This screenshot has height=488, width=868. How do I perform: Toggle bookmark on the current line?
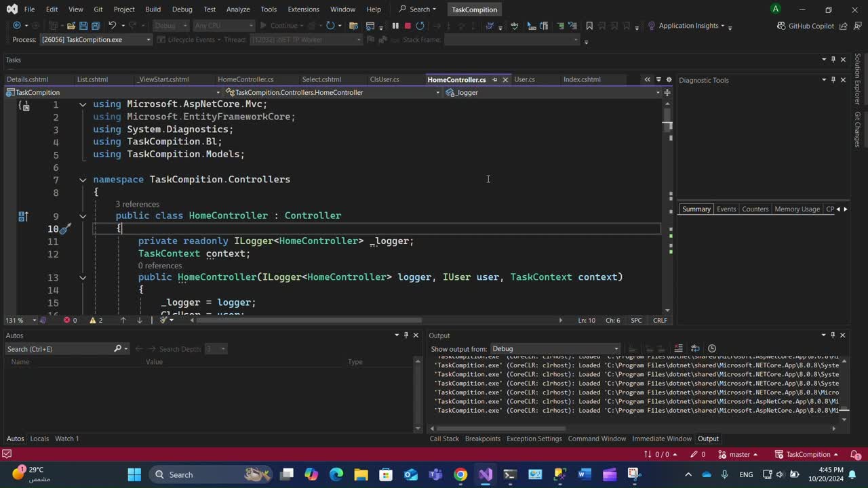point(589,26)
